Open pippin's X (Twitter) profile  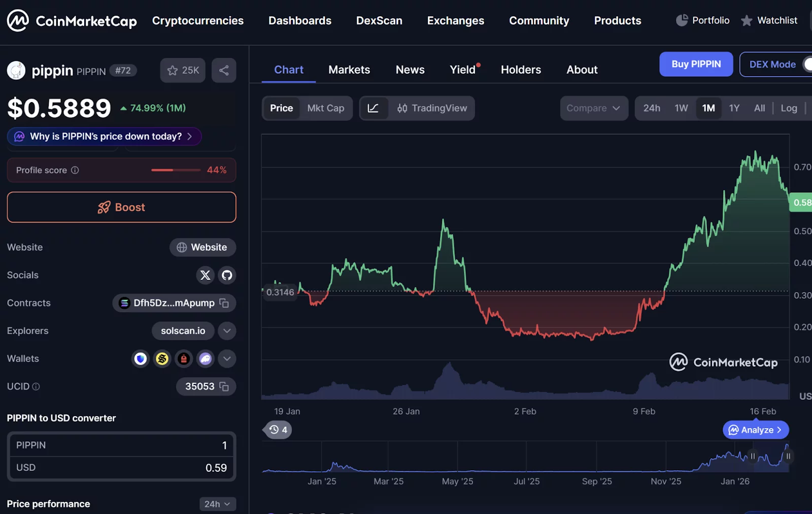coord(205,275)
